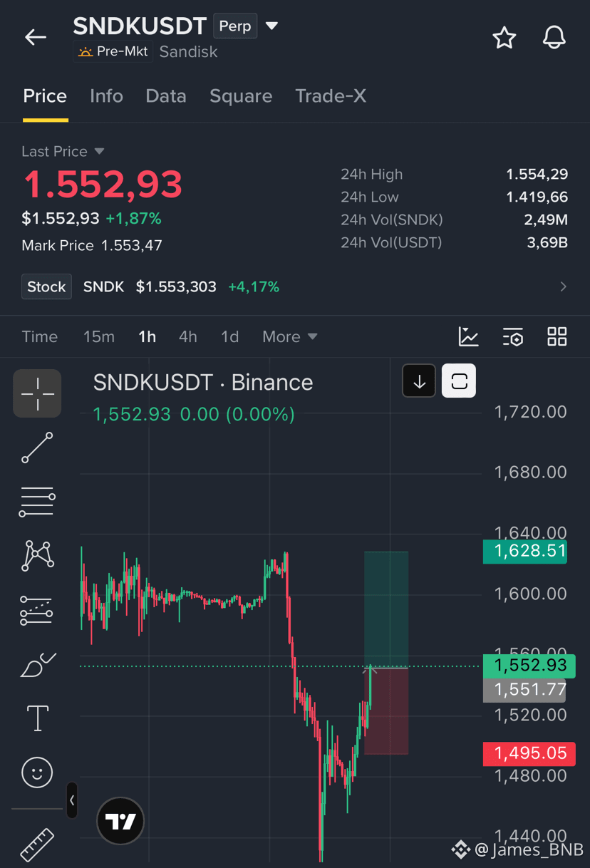Image resolution: width=590 pixels, height=868 pixels.
Task: Switch to the Data tab
Action: click(x=166, y=96)
